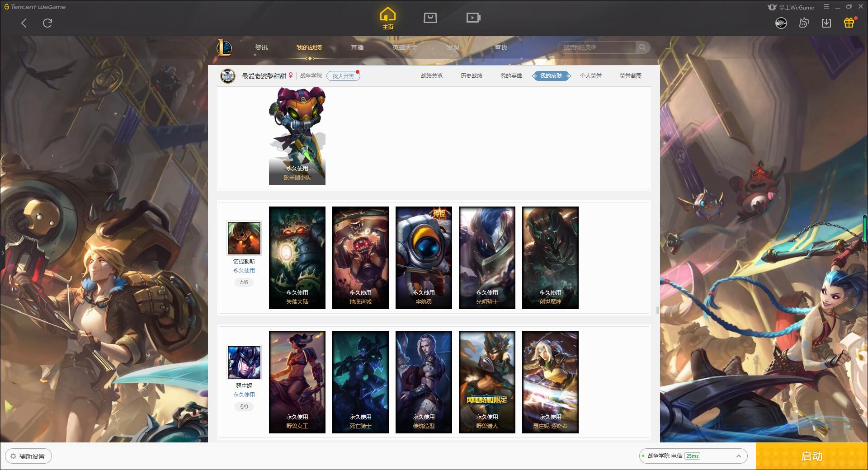Screen dimensions: 868x470
Task: Click the 瑟庄妮 champion portrait
Action: point(244,362)
